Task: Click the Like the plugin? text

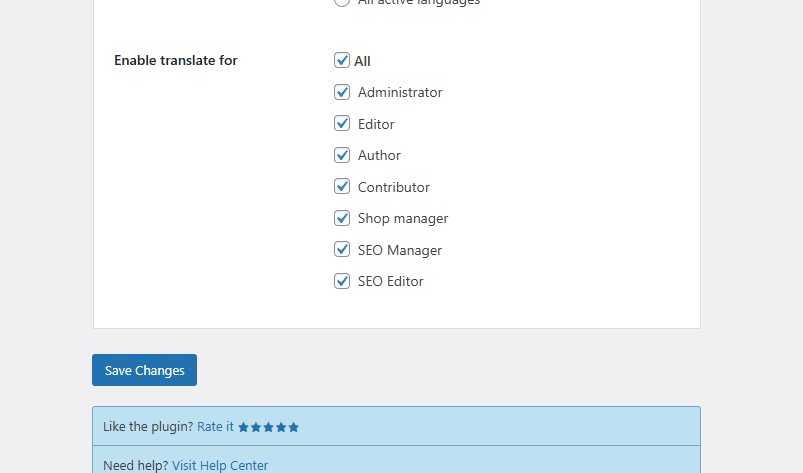Action: tap(148, 426)
